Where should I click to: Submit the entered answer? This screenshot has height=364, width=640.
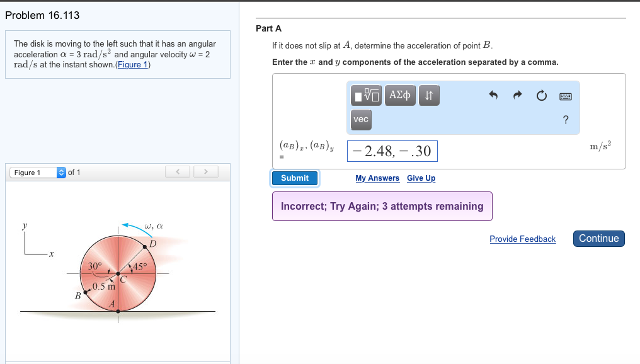[294, 178]
